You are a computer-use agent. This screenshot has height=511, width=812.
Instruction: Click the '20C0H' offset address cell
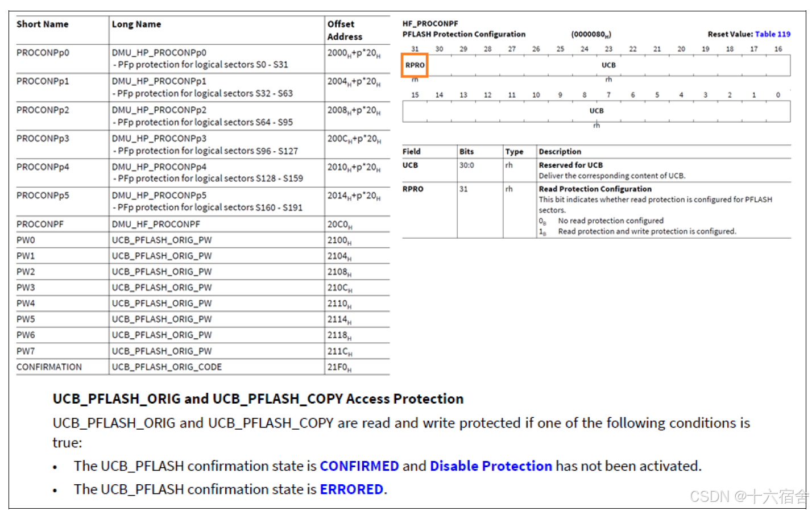click(x=340, y=225)
